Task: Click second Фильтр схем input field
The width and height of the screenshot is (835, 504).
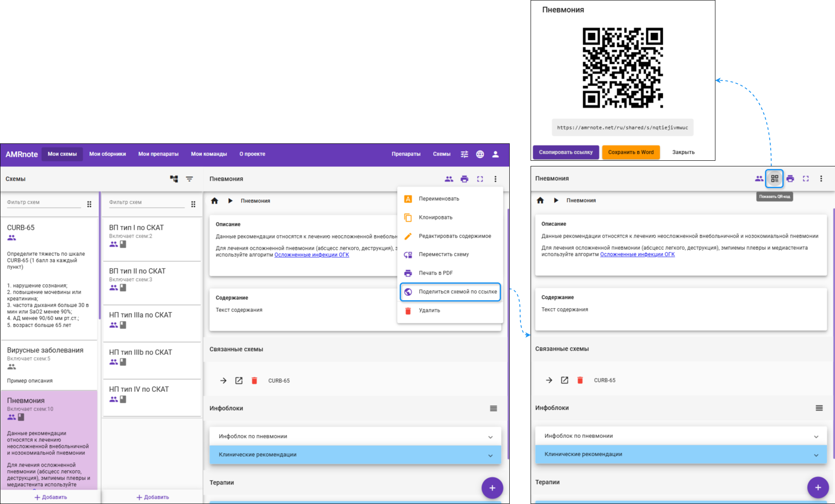Action: click(x=147, y=202)
